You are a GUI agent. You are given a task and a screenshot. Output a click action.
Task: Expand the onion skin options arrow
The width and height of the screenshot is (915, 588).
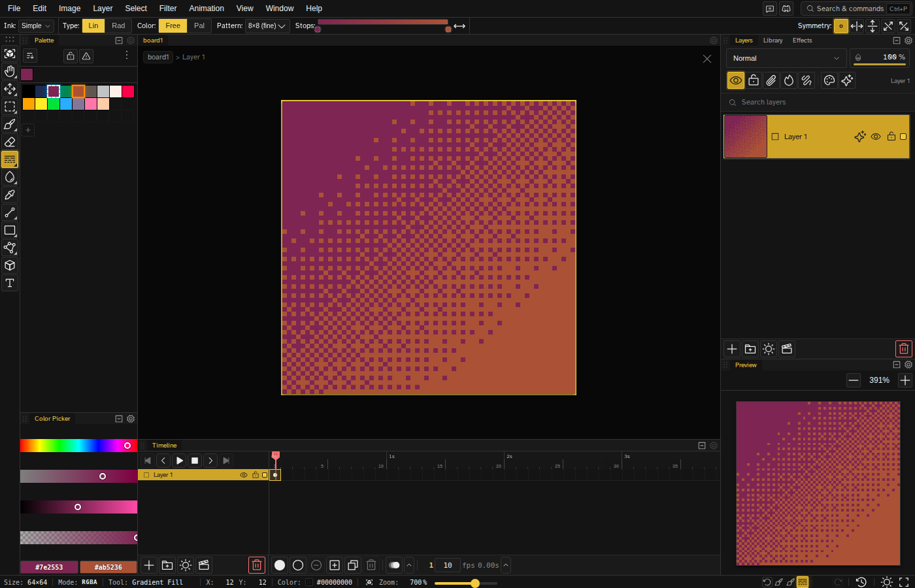click(x=409, y=565)
